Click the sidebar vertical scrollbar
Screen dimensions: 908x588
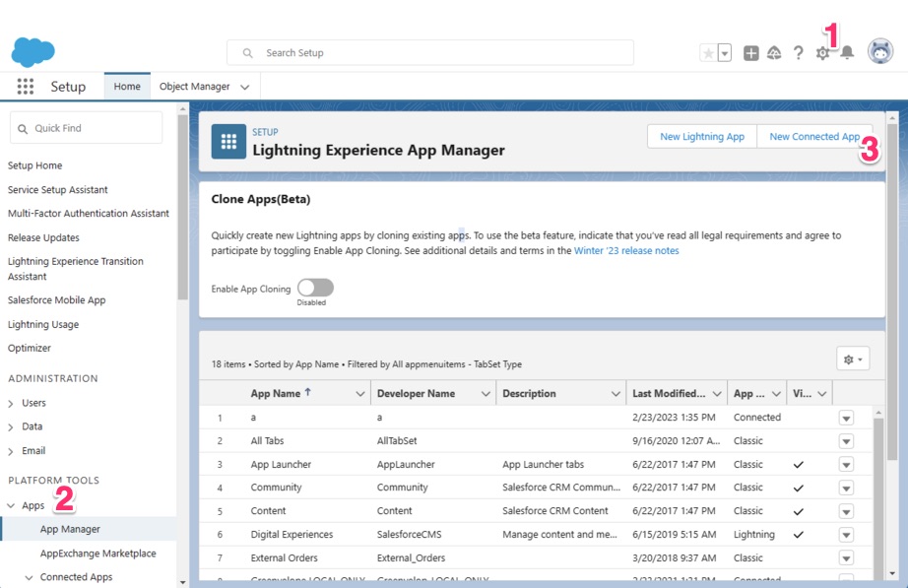[x=183, y=207]
